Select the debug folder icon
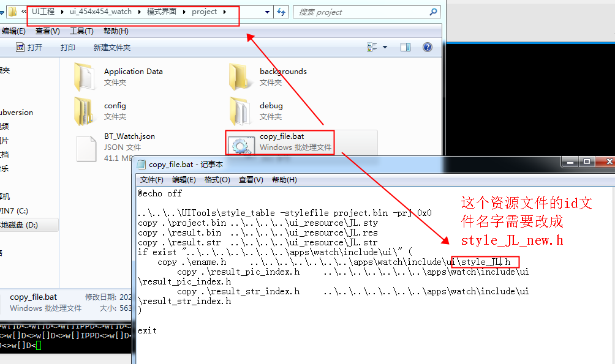 [240, 111]
